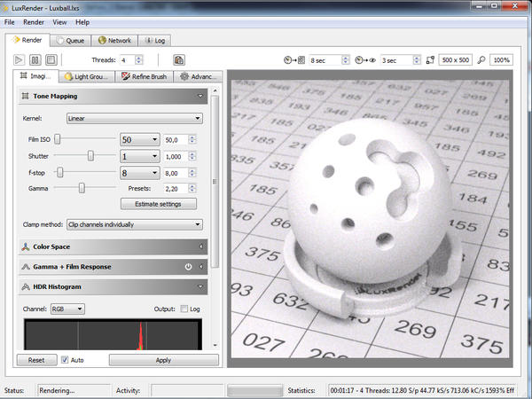The image size is (532, 399).
Task: Switch to the Queue tab
Action: (70, 40)
